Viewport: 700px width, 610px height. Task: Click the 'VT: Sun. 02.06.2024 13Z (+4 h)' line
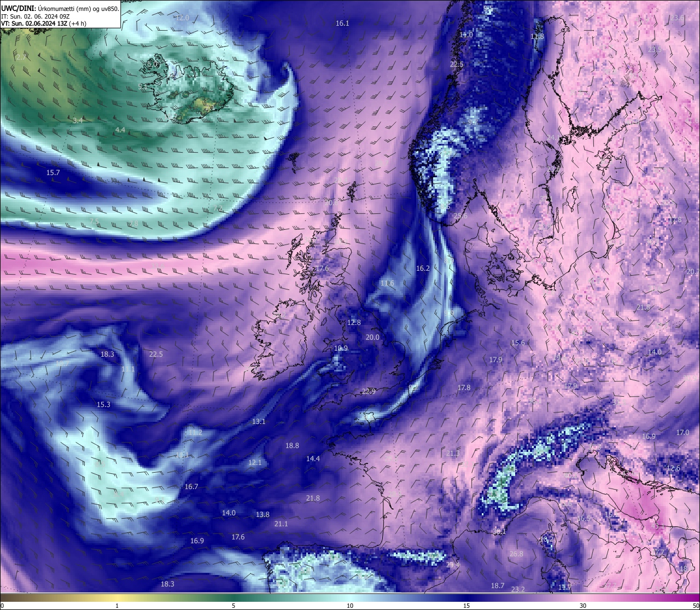pos(44,24)
